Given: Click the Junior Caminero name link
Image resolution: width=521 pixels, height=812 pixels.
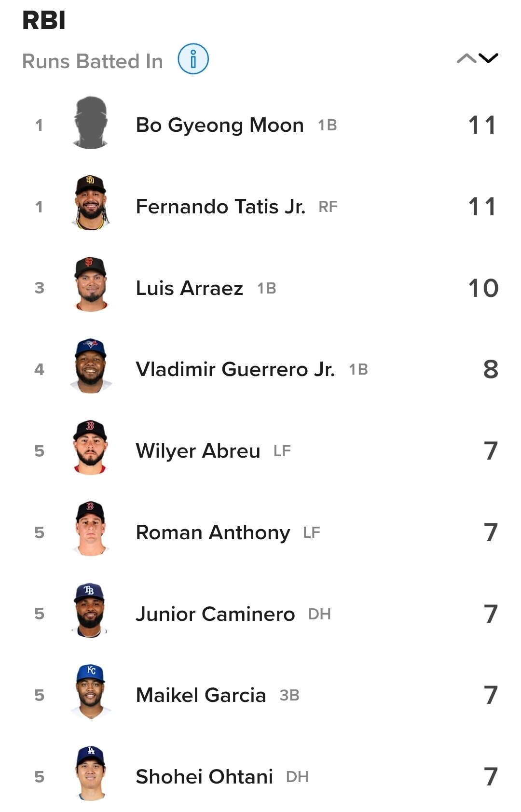Looking at the screenshot, I should pyautogui.click(x=215, y=614).
